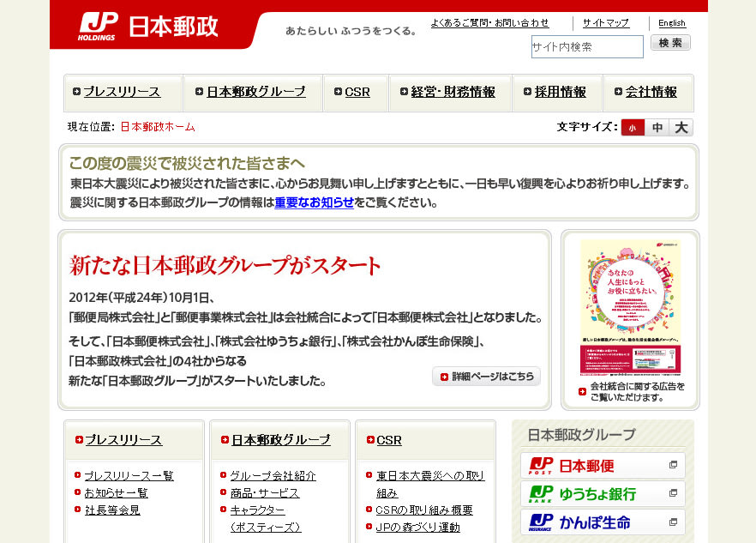Switch the site to English
This screenshot has height=543, width=756.
coord(672,22)
